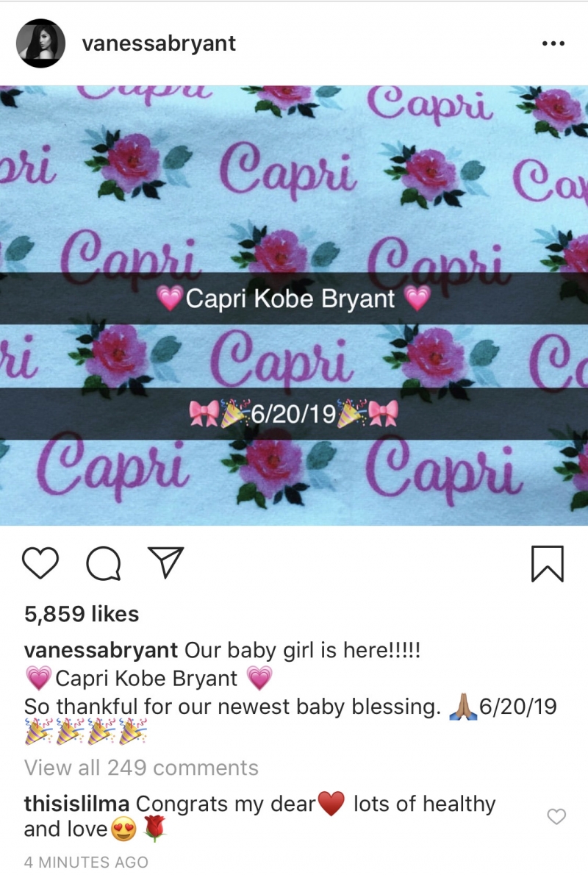Open the vanessabryant username in the header
This screenshot has height=875, width=588.
159,43
